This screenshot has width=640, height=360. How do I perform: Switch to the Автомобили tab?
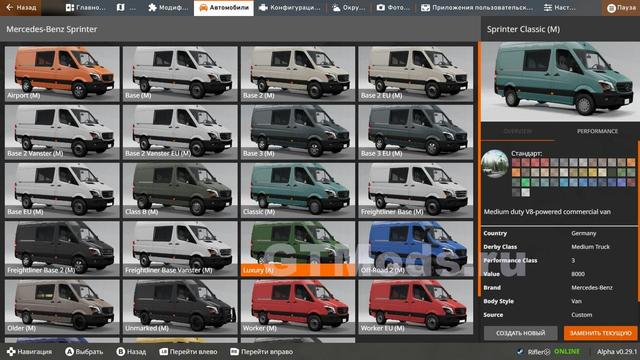click(224, 8)
